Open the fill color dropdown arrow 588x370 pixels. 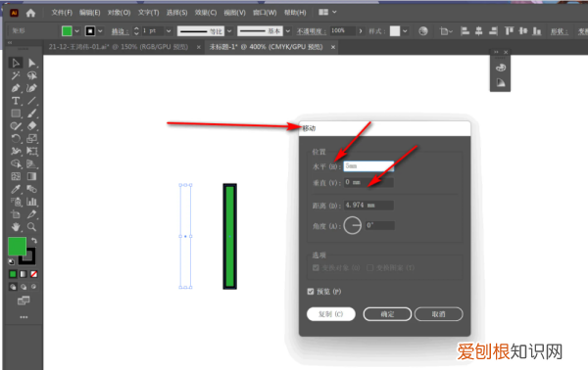tap(76, 31)
